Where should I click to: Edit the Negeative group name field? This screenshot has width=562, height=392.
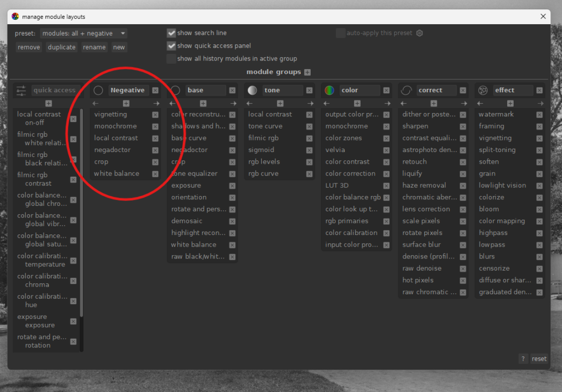pos(128,91)
